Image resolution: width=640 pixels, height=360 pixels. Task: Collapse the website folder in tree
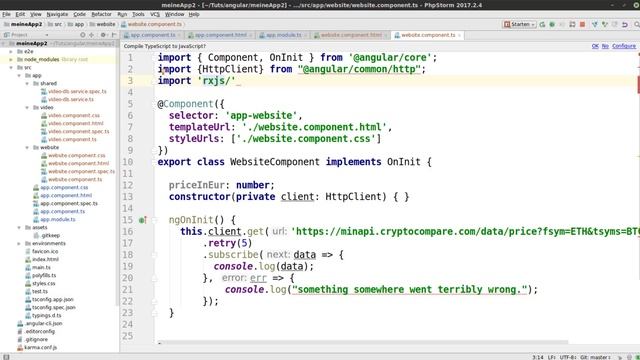coord(27,148)
